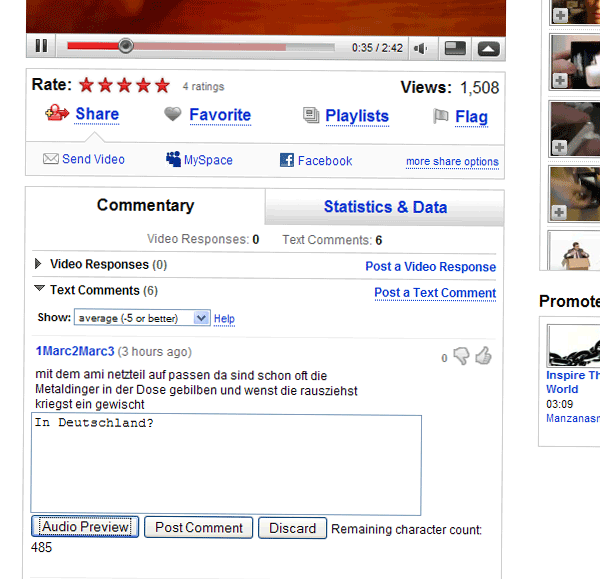The height and width of the screenshot is (579, 600).
Task: Give the comment a thumbs down
Action: coord(461,357)
